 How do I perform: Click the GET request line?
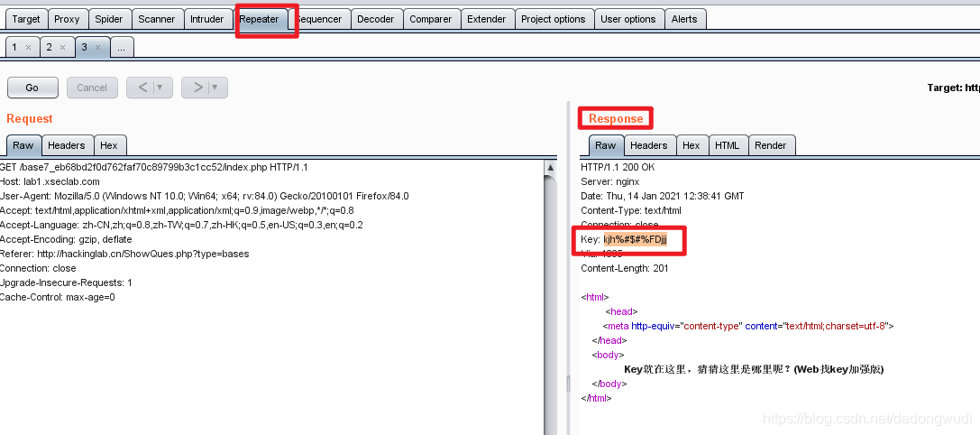(154, 167)
